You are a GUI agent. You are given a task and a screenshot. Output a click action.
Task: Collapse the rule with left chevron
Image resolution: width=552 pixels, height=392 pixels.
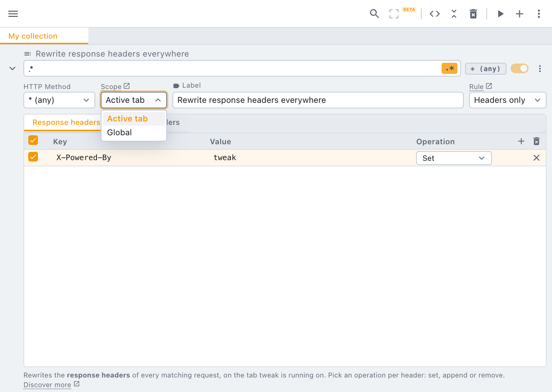(12, 68)
